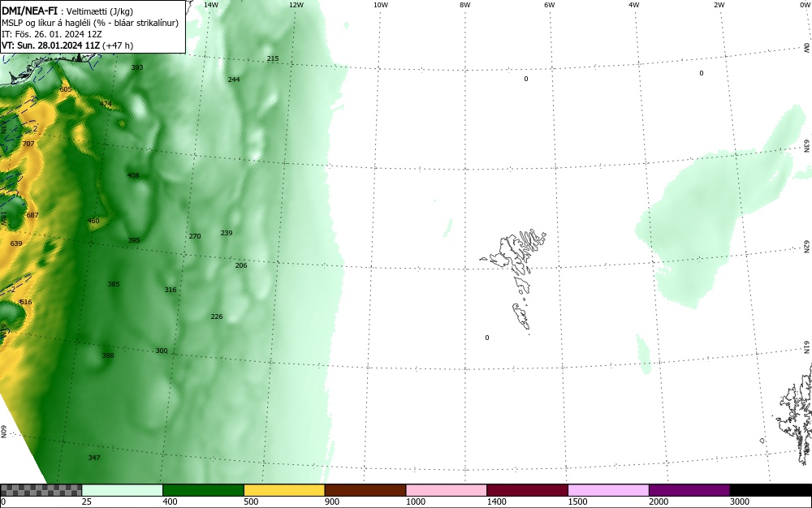Click the map value '474'
The height and width of the screenshot is (508, 812).
pos(106,104)
